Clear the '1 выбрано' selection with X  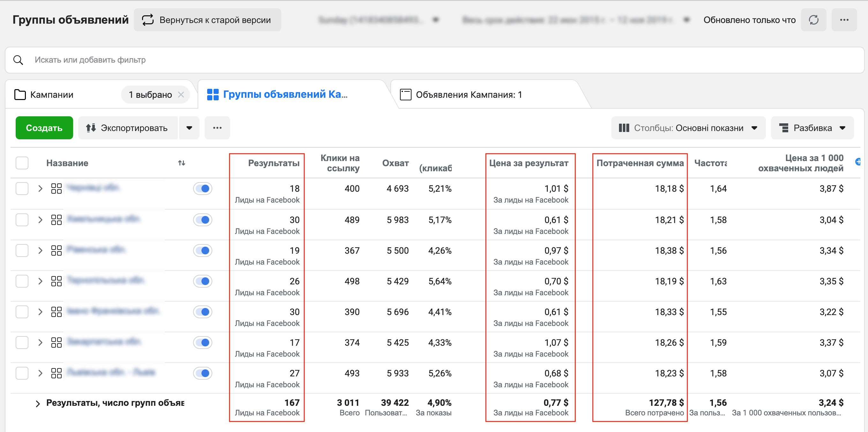(x=181, y=95)
